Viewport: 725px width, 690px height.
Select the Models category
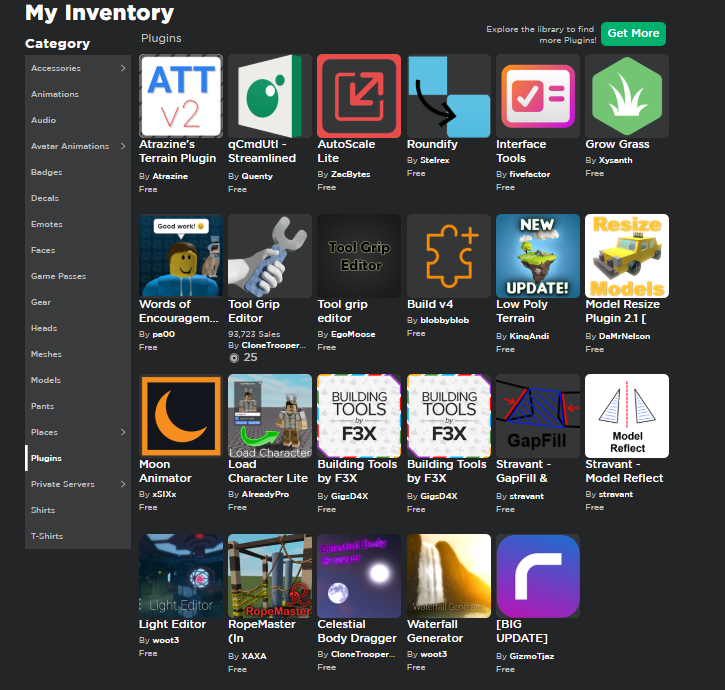click(x=78, y=380)
